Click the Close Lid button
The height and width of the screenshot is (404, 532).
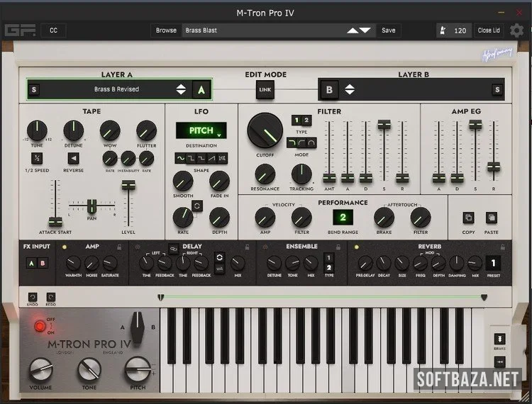pos(489,30)
